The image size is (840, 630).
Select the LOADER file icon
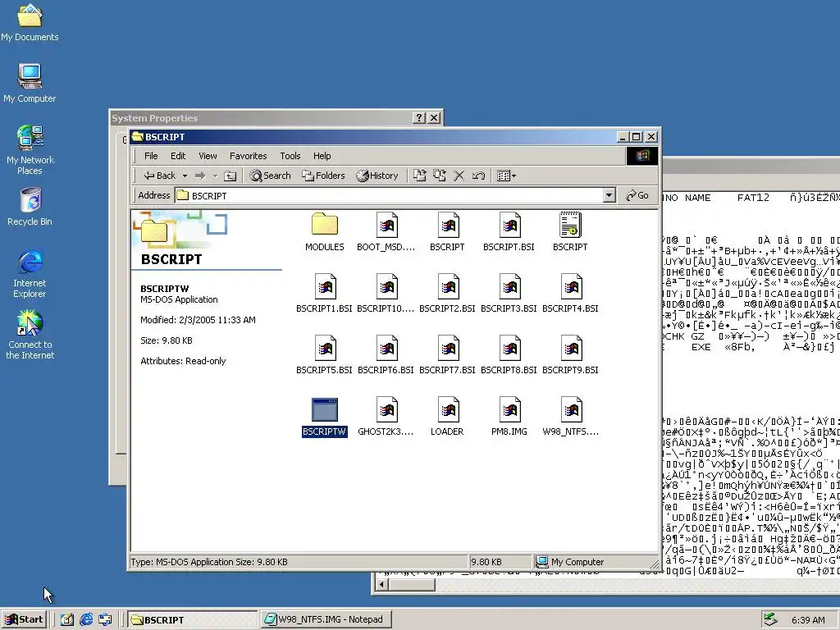447,410
